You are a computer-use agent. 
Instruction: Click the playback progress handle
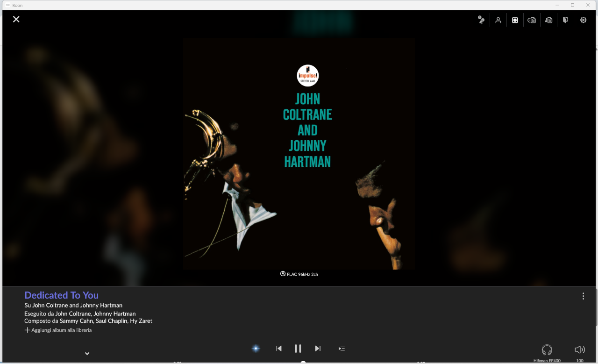[x=303, y=362]
